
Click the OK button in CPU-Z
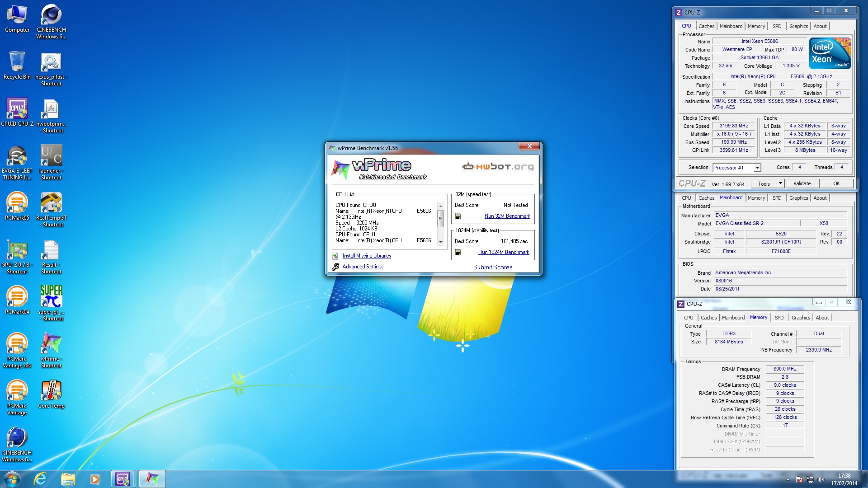point(836,183)
